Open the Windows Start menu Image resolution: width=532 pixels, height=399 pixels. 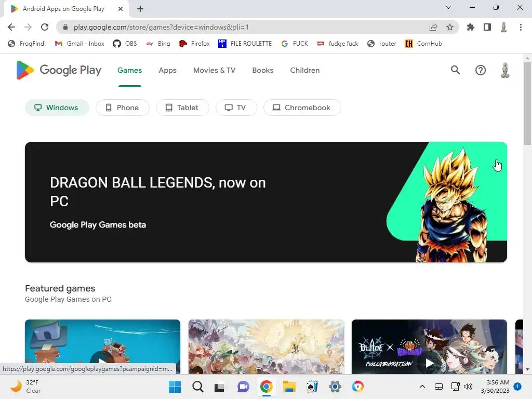click(x=175, y=387)
